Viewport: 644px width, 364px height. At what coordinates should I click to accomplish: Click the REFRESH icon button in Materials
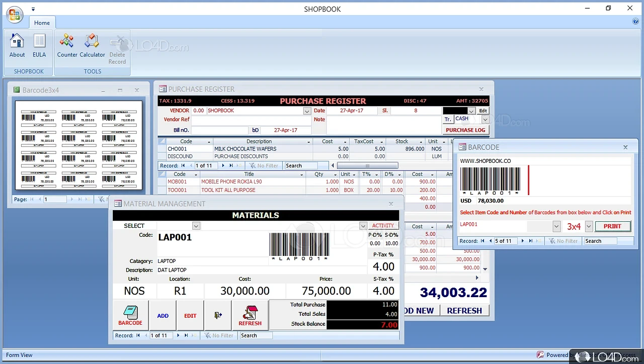(250, 315)
